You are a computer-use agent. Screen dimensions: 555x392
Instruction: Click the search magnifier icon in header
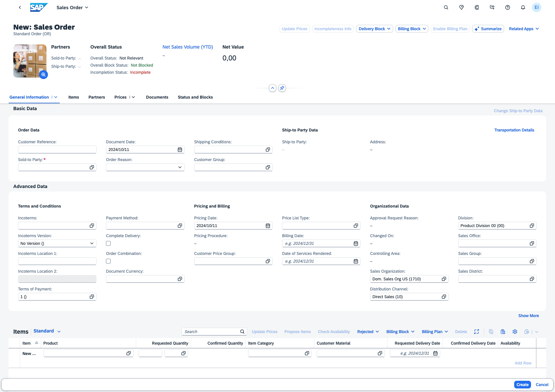[446, 7]
